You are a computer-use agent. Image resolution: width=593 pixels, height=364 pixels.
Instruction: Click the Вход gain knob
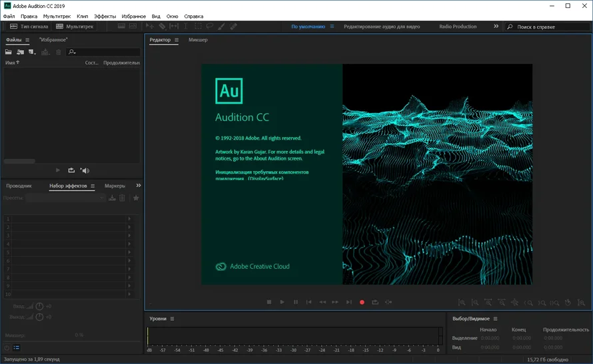pos(39,306)
